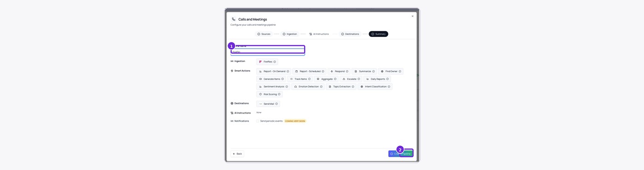Click the pipeline name input field
The image size is (644, 170).
click(268, 52)
